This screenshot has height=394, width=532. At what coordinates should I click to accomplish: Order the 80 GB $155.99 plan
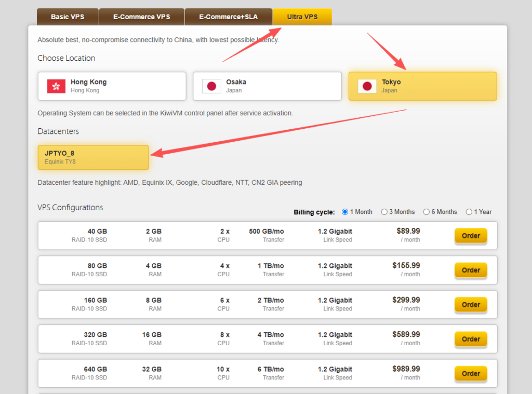[471, 270]
